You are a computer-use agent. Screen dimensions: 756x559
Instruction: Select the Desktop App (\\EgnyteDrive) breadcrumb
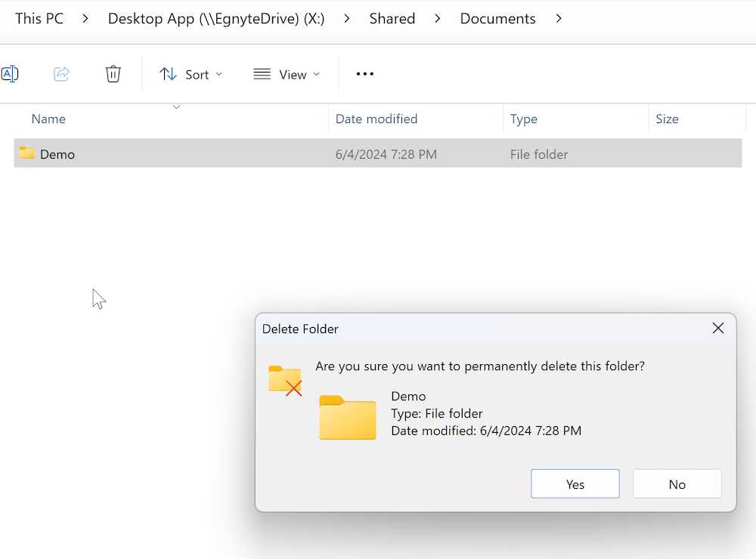(216, 18)
